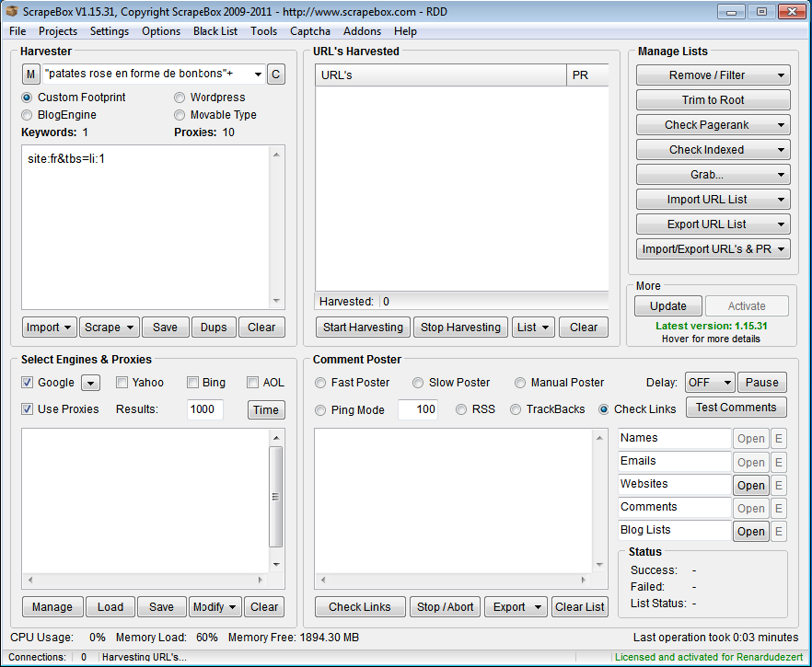Open the Addons menu
The image size is (812, 667).
click(362, 31)
